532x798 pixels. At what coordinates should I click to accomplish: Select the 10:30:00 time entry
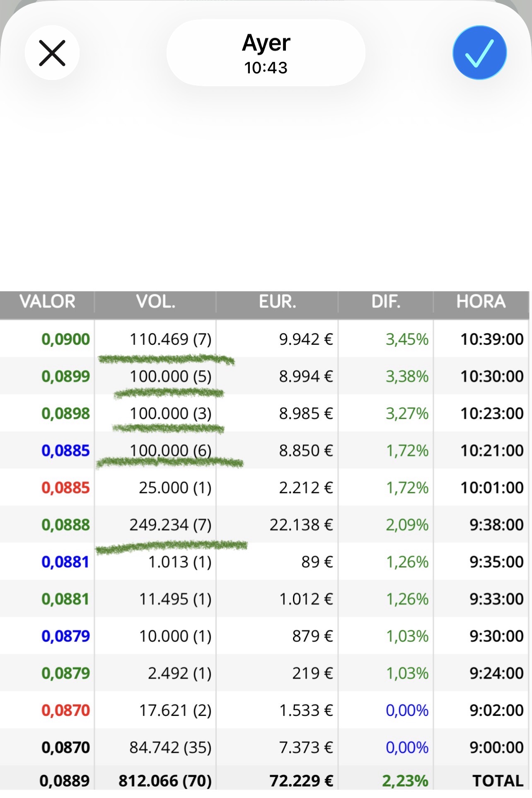(x=492, y=376)
